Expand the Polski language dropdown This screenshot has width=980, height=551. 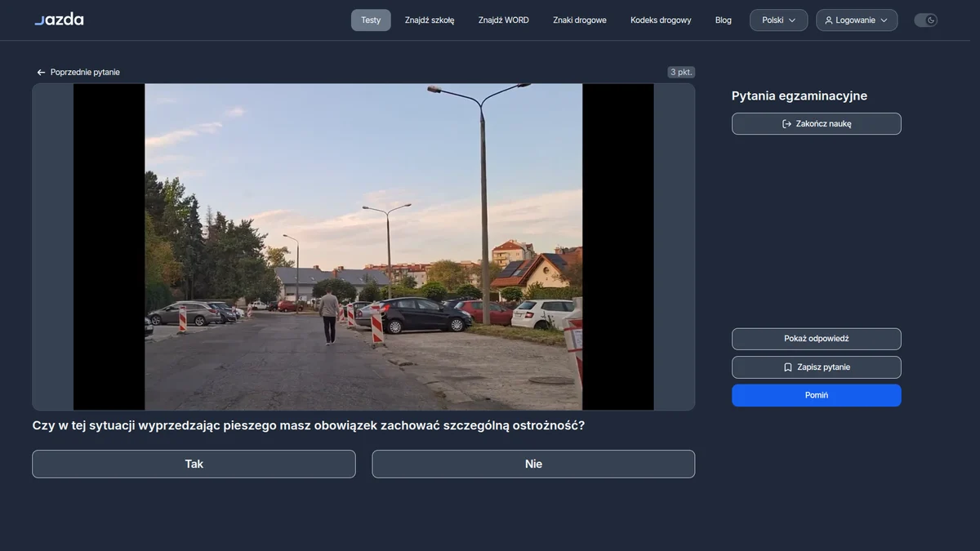pos(779,20)
